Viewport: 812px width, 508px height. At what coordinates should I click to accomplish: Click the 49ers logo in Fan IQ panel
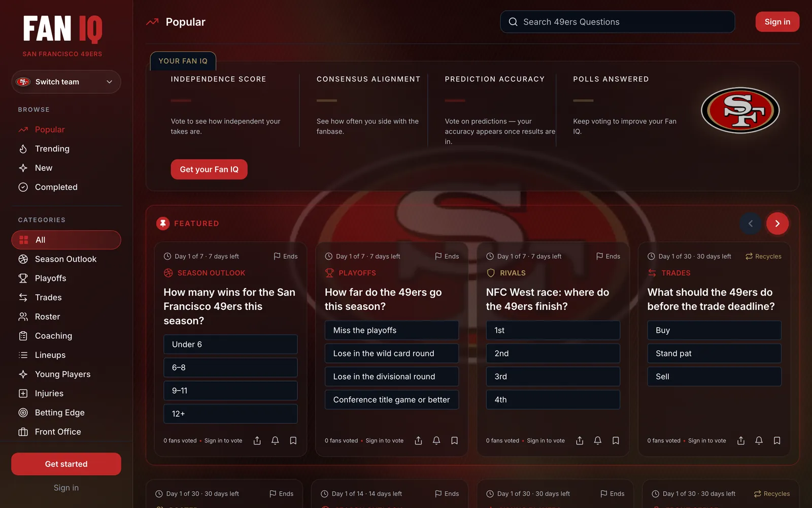(x=740, y=110)
